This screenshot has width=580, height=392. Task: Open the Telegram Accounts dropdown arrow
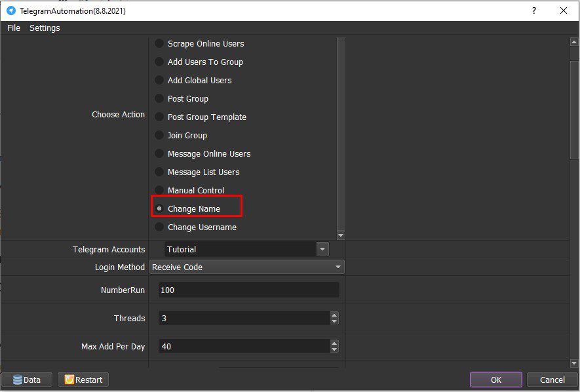tap(322, 249)
